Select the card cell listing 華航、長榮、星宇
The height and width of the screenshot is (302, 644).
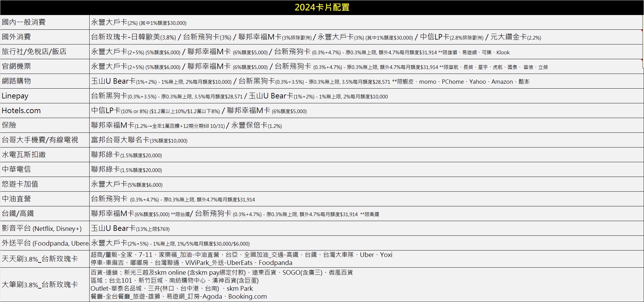[366, 66]
